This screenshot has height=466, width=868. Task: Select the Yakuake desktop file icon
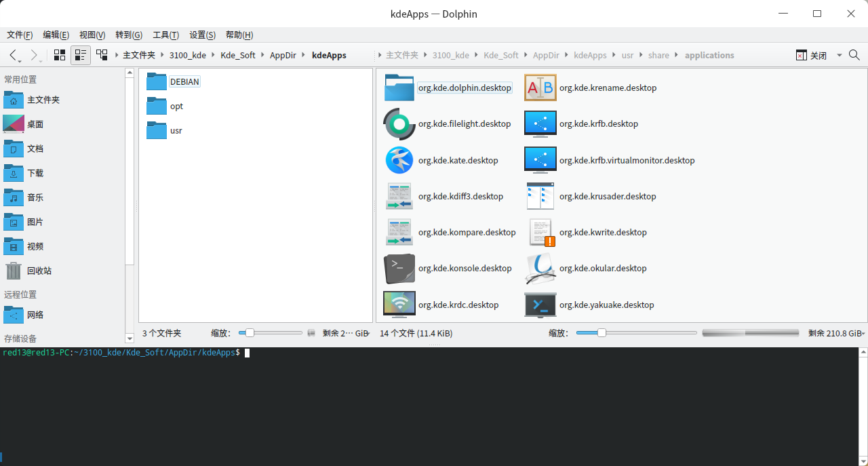[x=540, y=305]
